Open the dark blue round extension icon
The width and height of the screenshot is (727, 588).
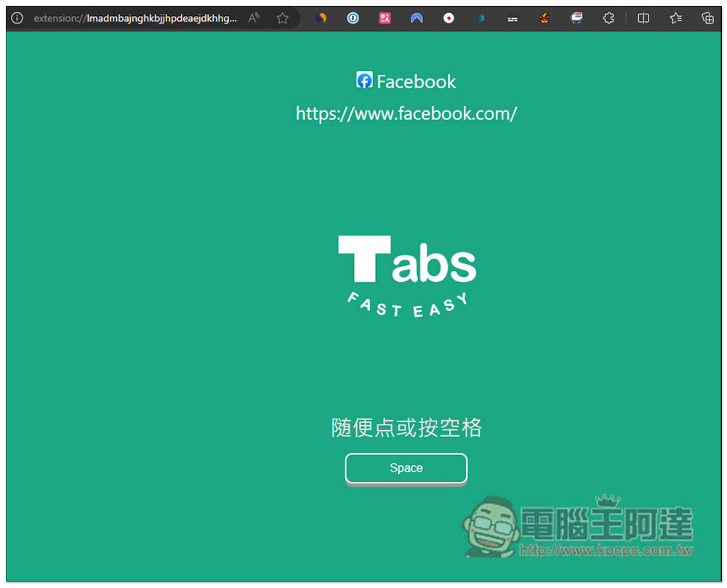point(481,18)
